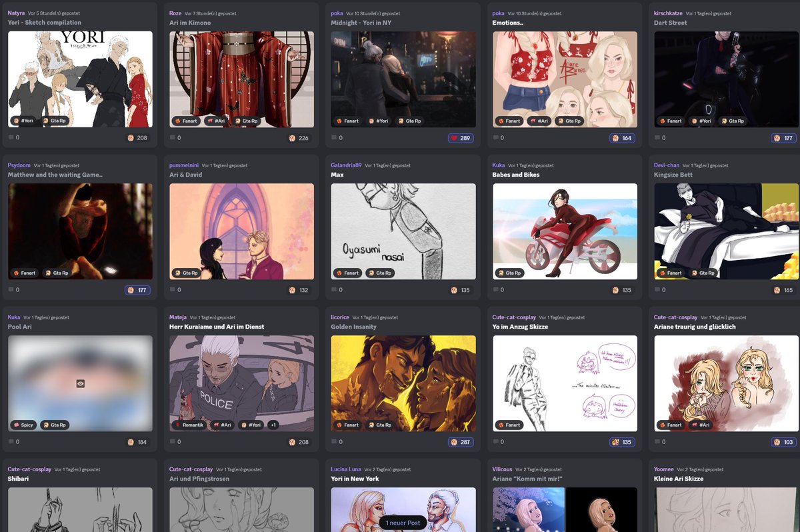
Task: View comments on the 'Dart Street' post
Action: coord(658,138)
